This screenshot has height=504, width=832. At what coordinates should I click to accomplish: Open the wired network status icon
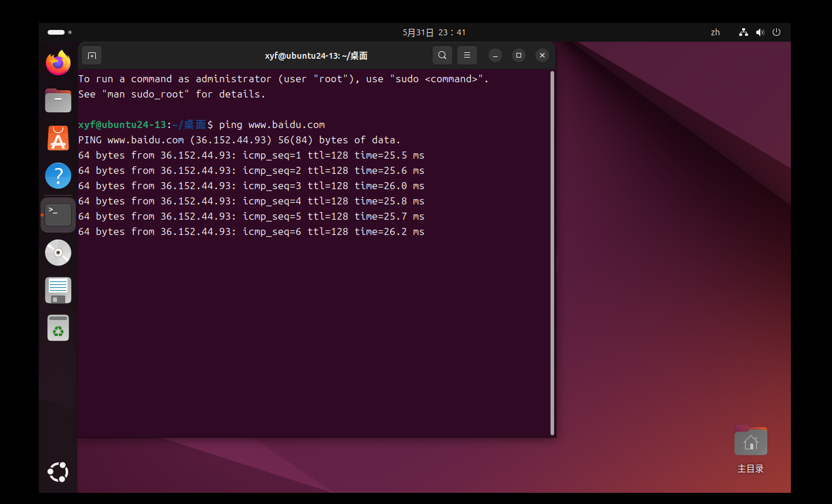743,32
